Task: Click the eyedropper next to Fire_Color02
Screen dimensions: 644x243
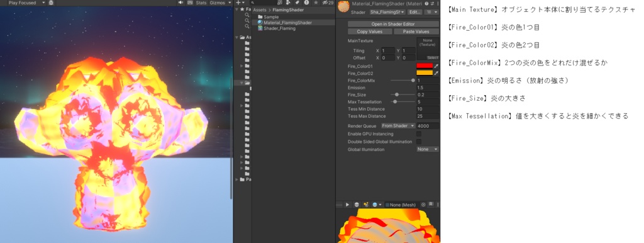Action: [436, 73]
